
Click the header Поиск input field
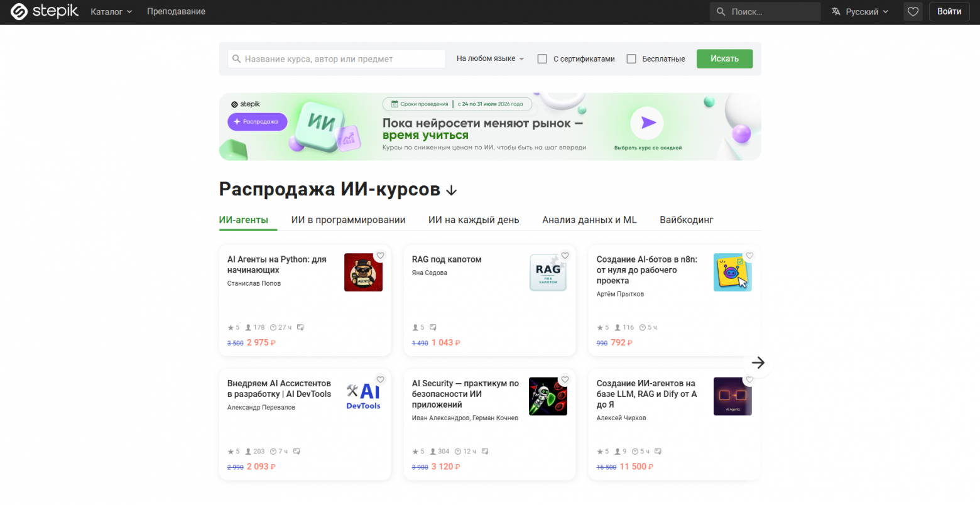(765, 11)
